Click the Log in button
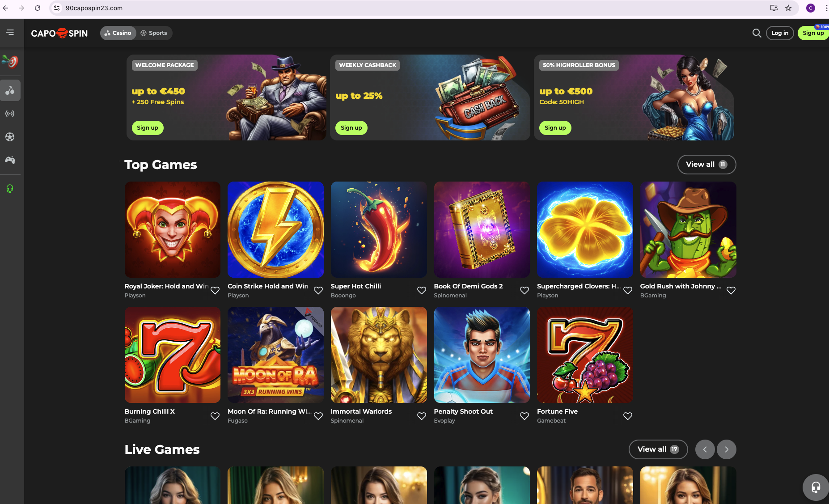829x504 pixels. (x=780, y=33)
